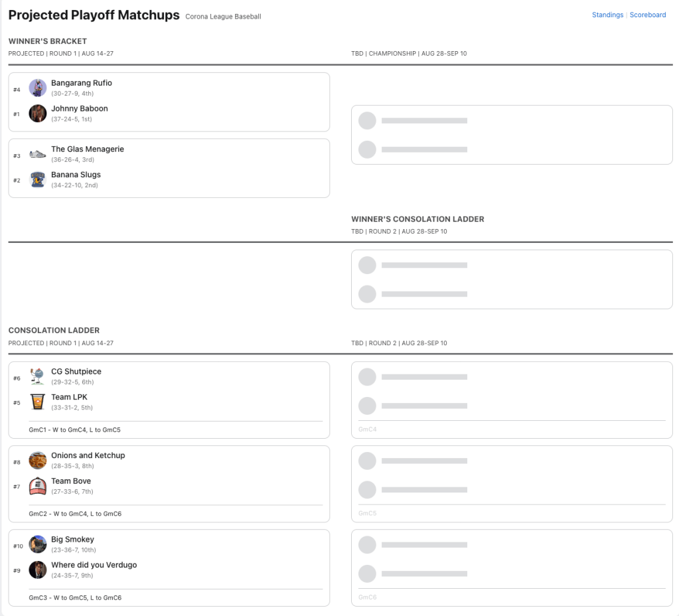Click Banana Slugs team logo
This screenshot has height=616, width=679.
[x=38, y=180]
